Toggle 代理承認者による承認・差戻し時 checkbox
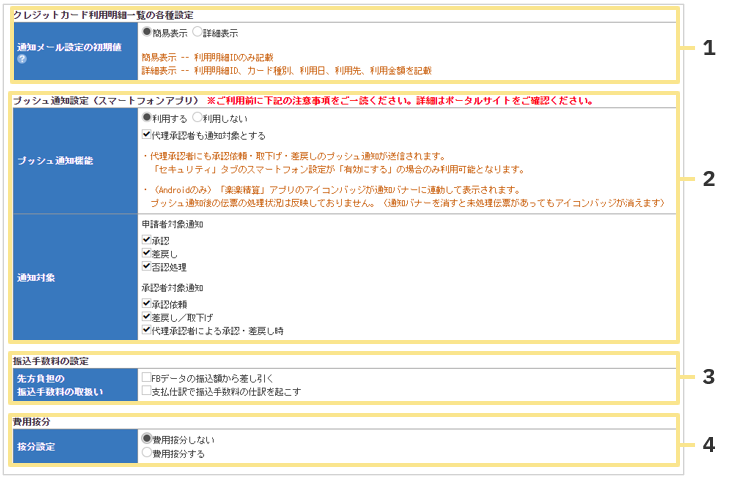The height and width of the screenshot is (479, 731). 147,329
